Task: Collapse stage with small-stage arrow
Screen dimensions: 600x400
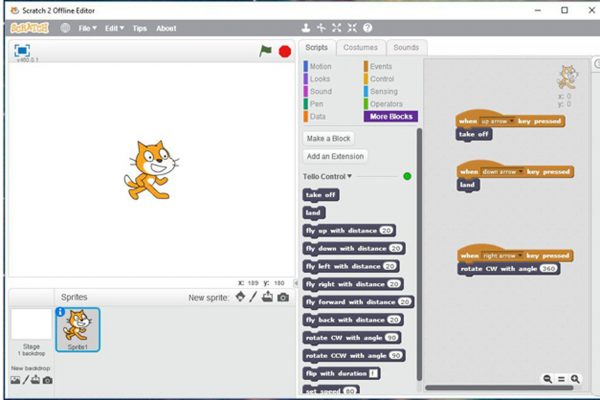Action: point(295,283)
